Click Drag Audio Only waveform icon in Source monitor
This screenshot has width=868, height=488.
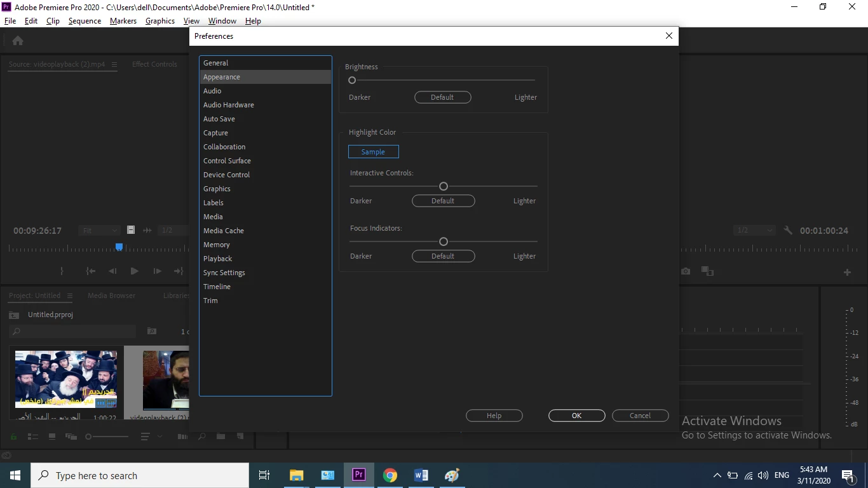(x=147, y=230)
